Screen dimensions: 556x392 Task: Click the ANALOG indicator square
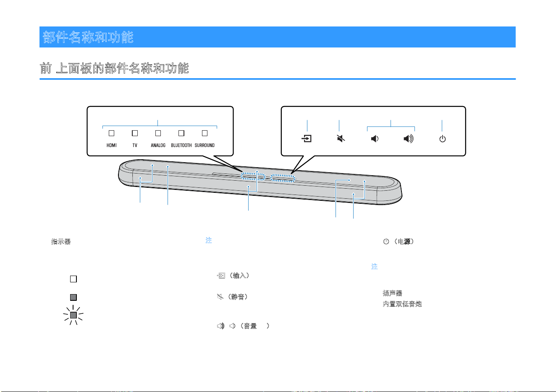click(158, 133)
